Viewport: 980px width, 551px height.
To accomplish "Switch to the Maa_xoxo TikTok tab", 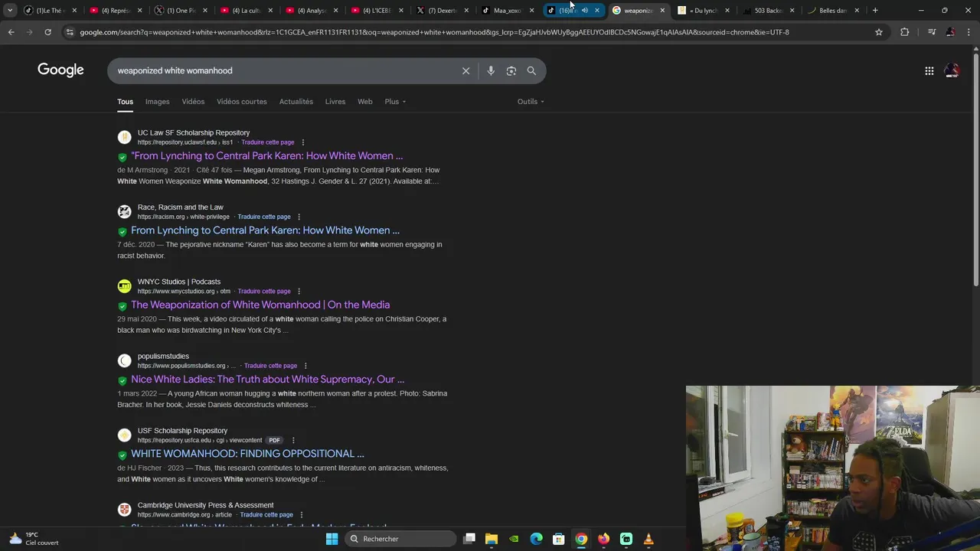I will point(507,11).
